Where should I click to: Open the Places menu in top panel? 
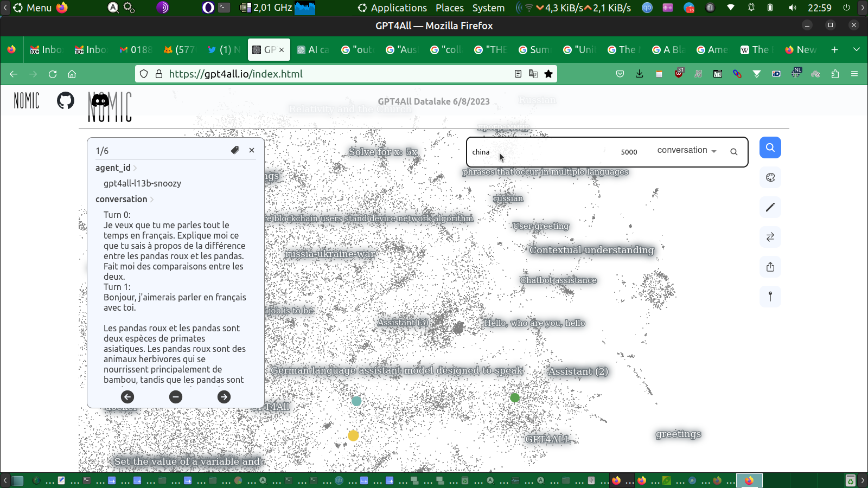450,8
